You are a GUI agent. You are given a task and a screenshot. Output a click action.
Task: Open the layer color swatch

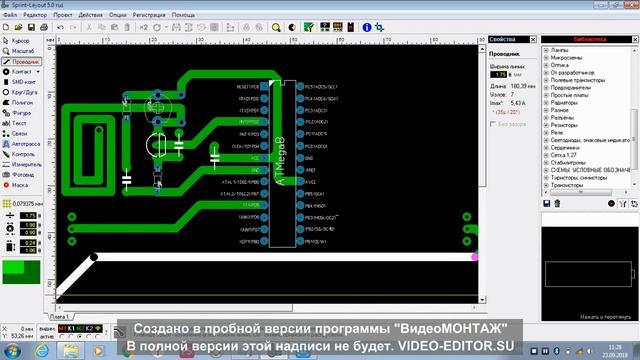coord(21,272)
